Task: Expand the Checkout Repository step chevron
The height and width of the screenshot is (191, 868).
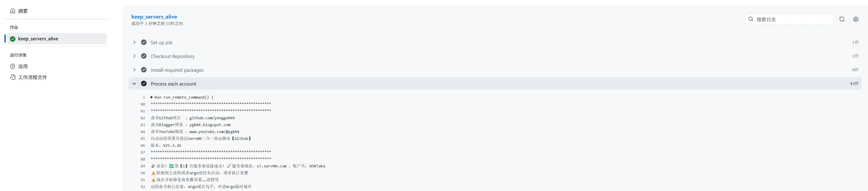Action: click(x=134, y=56)
